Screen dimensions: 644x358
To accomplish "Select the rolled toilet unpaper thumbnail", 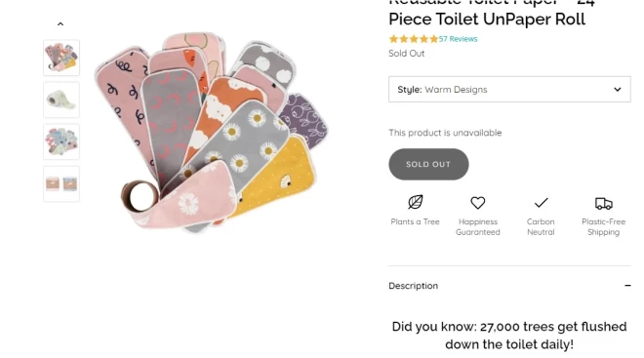I will pos(61,99).
